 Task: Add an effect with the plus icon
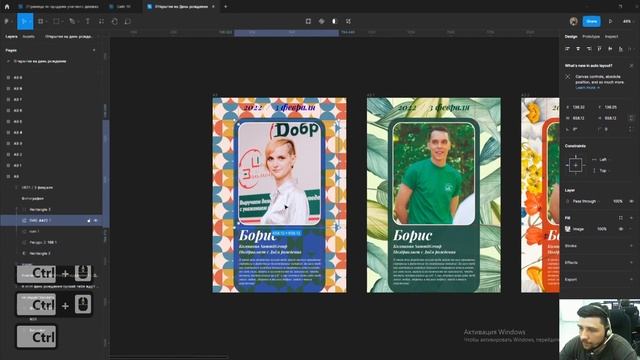(631, 262)
